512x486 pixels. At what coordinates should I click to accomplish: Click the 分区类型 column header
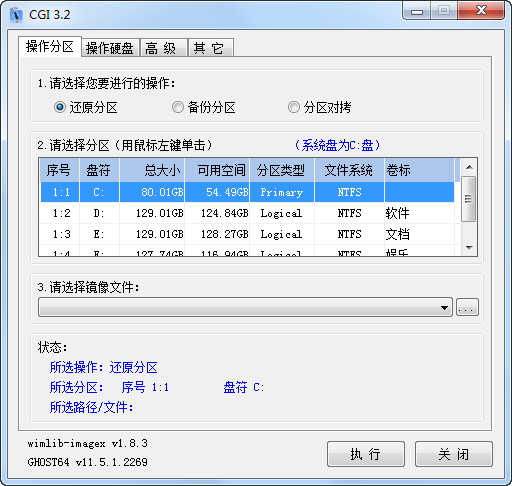tap(282, 170)
